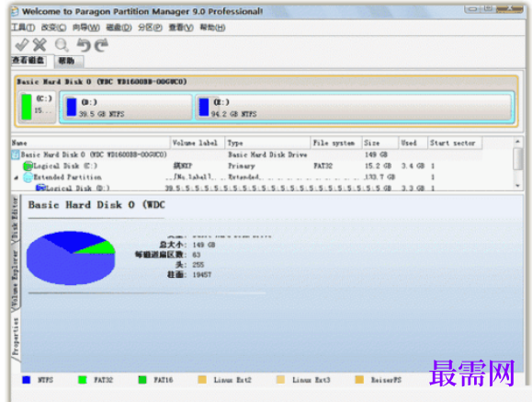Select the Logical Disk (C:) row
This screenshot has width=532, height=402.
point(246,166)
